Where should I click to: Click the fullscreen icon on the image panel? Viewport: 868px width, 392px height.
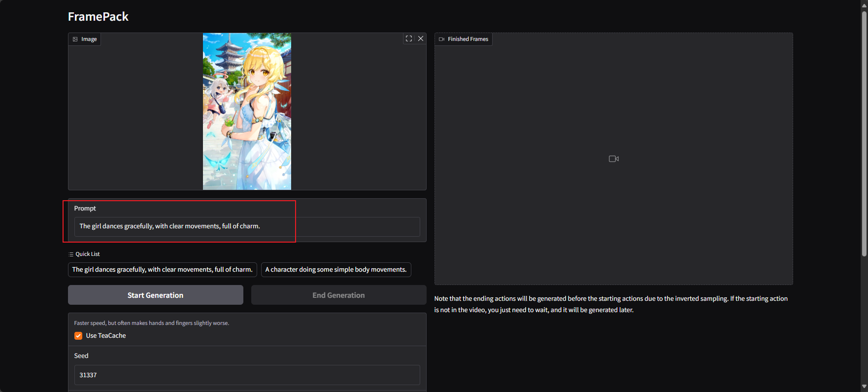click(409, 38)
